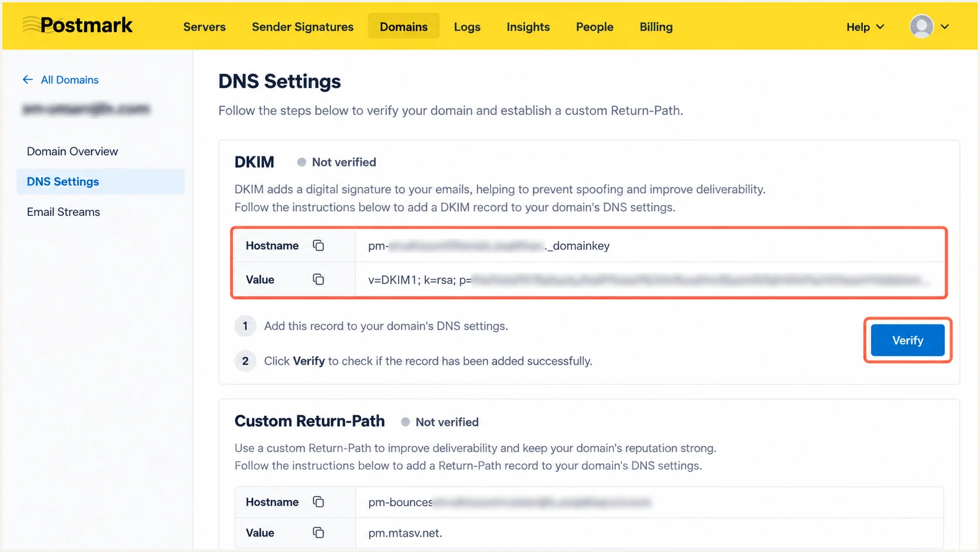The height and width of the screenshot is (552, 980).
Task: Expand the Help dropdown
Action: click(x=865, y=27)
